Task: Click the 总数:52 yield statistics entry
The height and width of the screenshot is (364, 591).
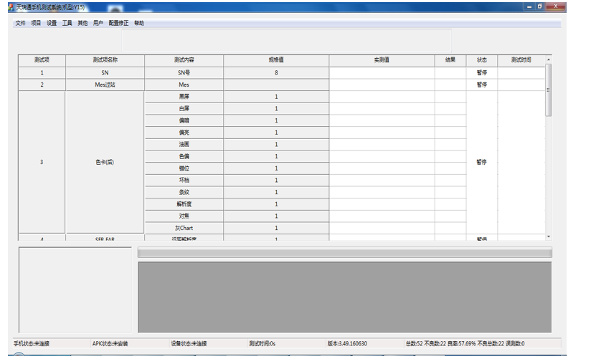Action: click(x=465, y=344)
